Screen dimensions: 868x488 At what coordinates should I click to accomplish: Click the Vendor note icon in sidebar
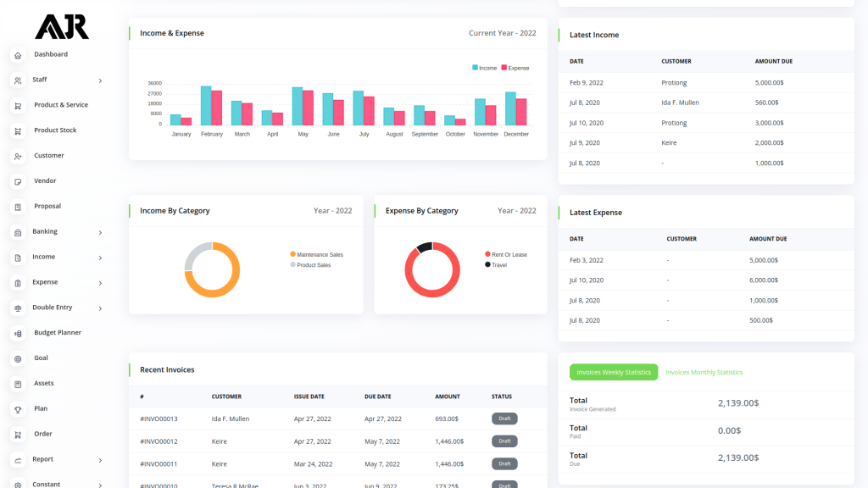18,181
